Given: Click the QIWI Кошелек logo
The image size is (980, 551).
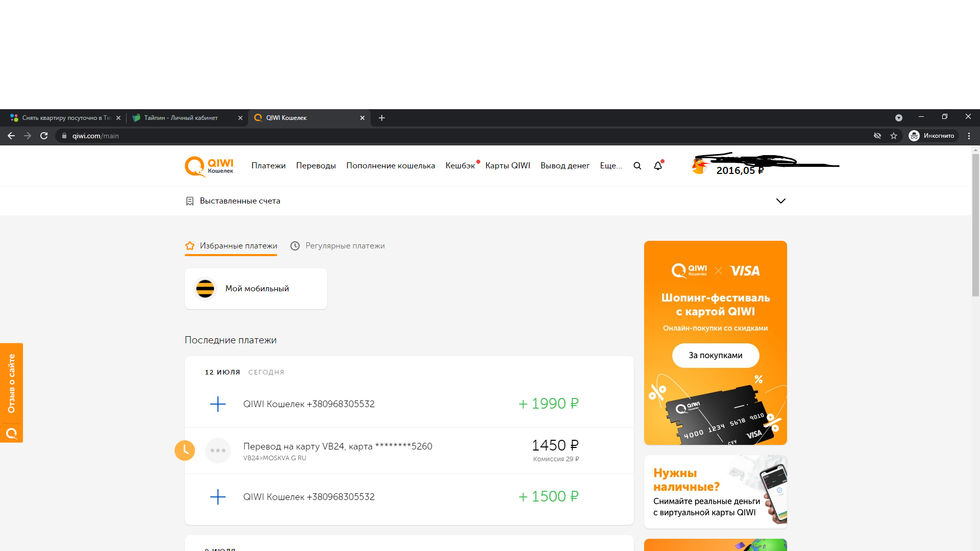Looking at the screenshot, I should (209, 166).
